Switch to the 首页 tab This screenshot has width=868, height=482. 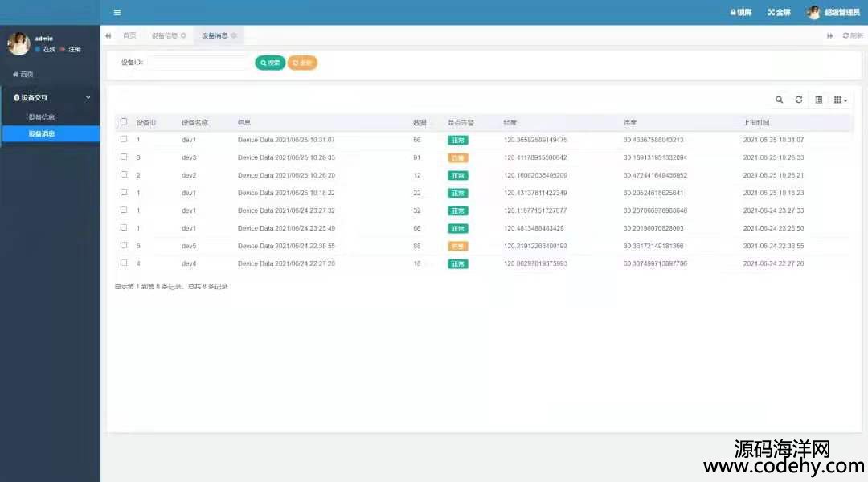coord(129,35)
